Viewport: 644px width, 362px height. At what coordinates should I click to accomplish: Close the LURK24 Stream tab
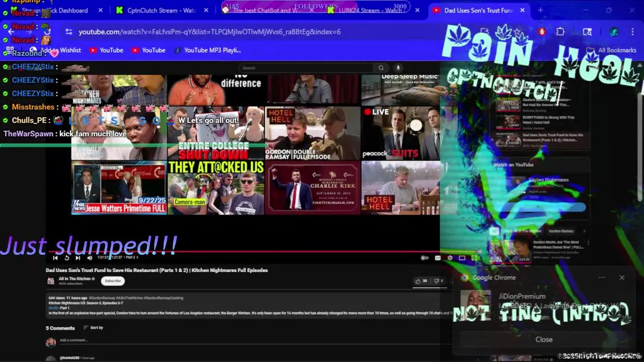point(417,10)
